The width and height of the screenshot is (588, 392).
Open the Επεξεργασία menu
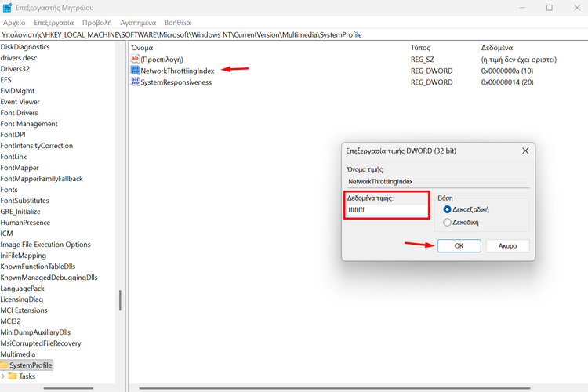[x=53, y=23]
